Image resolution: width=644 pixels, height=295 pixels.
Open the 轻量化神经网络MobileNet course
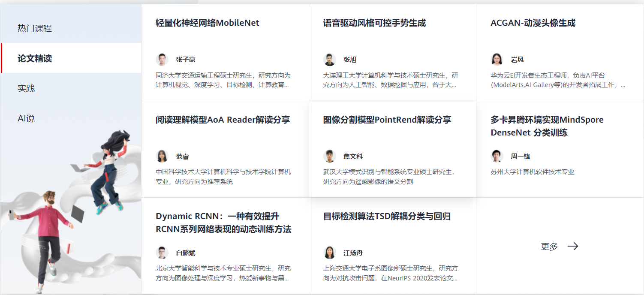coord(207,23)
